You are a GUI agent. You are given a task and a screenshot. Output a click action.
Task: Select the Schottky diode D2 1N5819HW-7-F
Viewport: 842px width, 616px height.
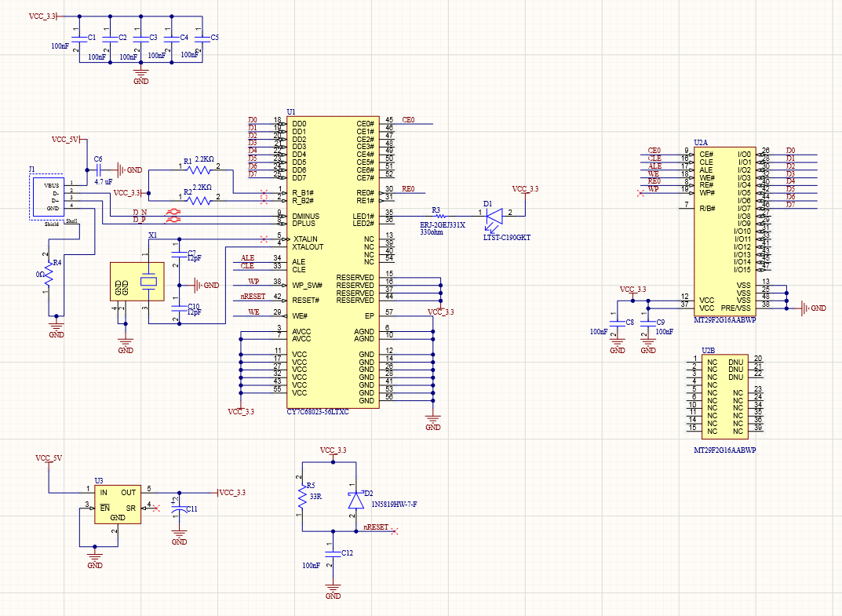tap(355, 500)
